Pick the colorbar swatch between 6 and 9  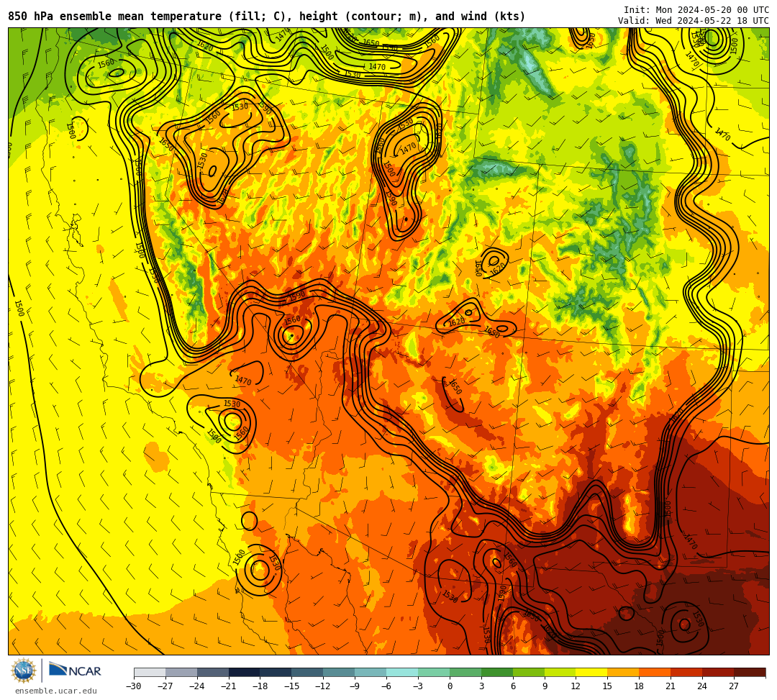point(529,672)
